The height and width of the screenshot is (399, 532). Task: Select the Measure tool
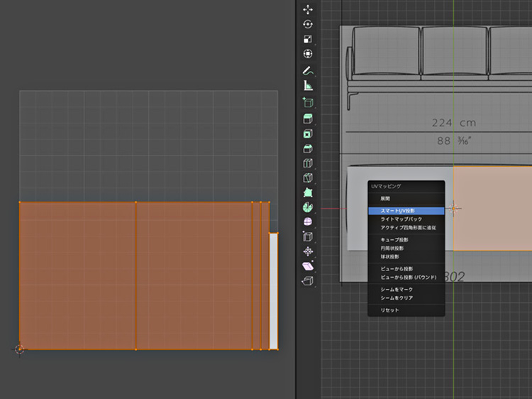pos(308,86)
